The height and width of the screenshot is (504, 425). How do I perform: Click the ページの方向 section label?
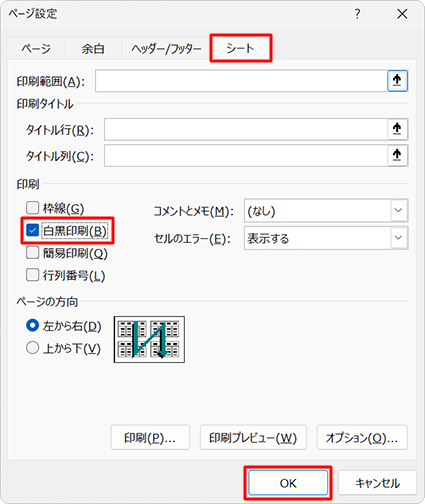(x=47, y=302)
